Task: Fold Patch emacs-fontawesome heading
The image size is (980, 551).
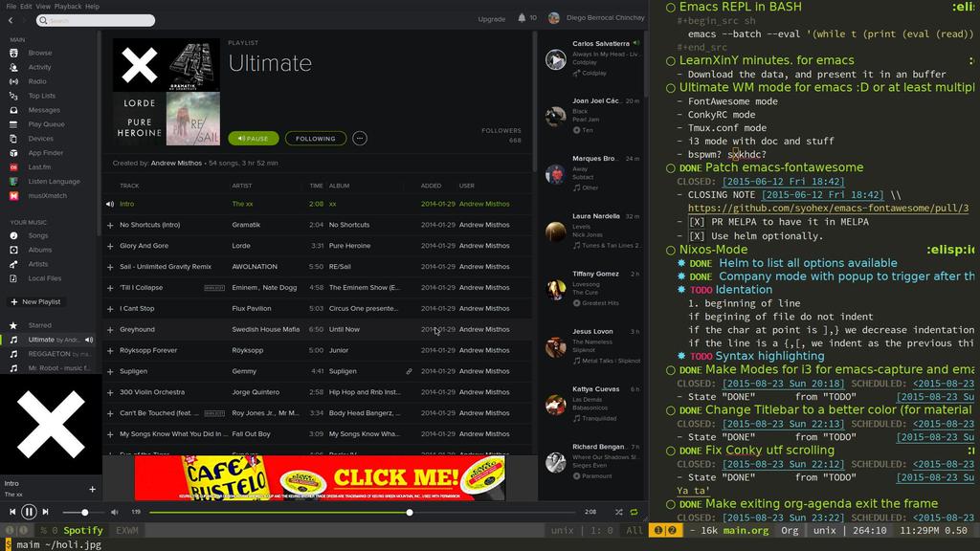Action: [671, 168]
